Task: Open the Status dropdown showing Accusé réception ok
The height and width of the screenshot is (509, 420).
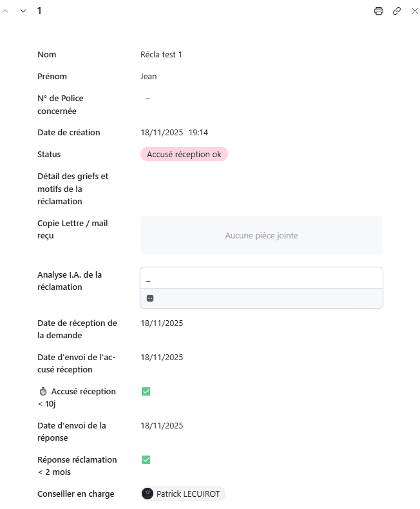Action: (184, 155)
